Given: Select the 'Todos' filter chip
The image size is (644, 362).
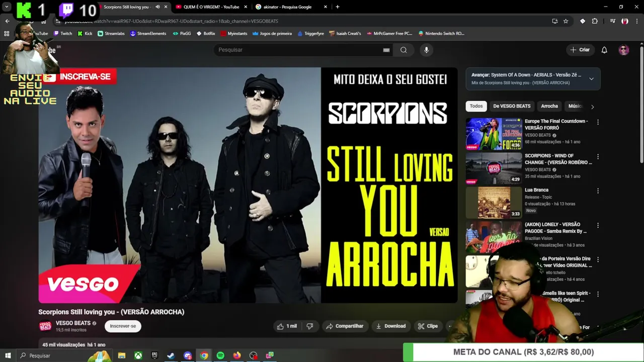Looking at the screenshot, I should point(476,106).
